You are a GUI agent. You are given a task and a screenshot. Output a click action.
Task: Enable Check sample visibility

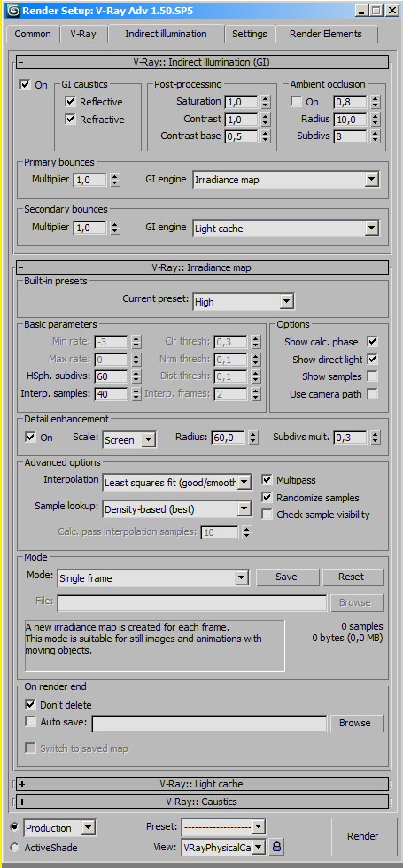tap(267, 515)
